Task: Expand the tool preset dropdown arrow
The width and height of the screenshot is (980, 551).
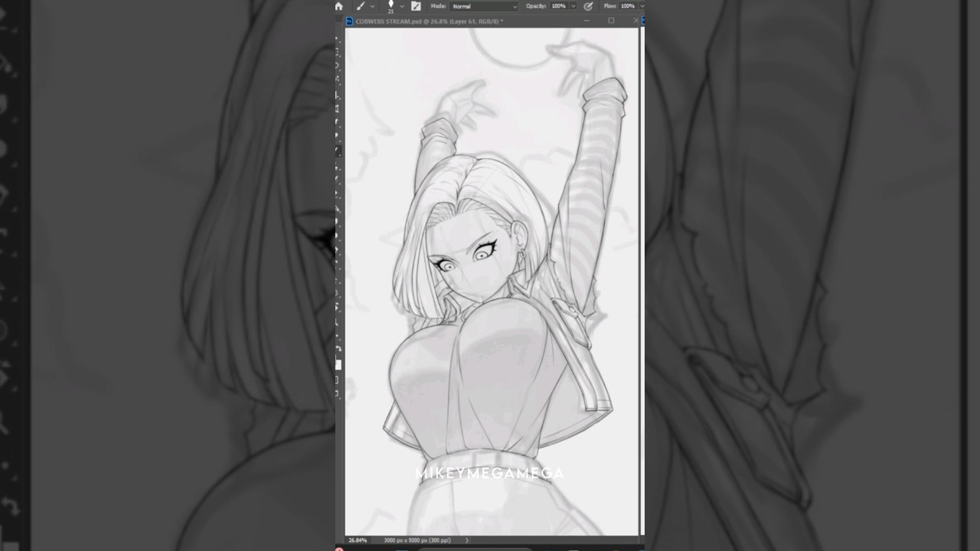Action: [x=372, y=6]
